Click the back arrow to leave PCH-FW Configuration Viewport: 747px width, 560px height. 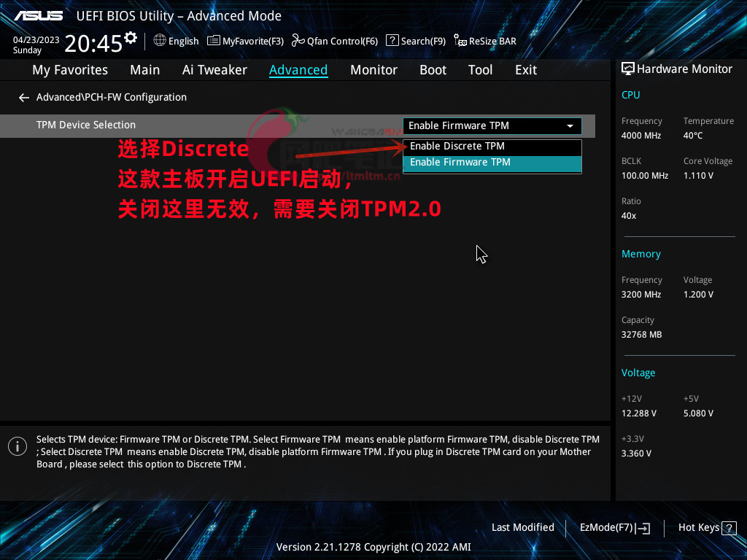tap(24, 98)
